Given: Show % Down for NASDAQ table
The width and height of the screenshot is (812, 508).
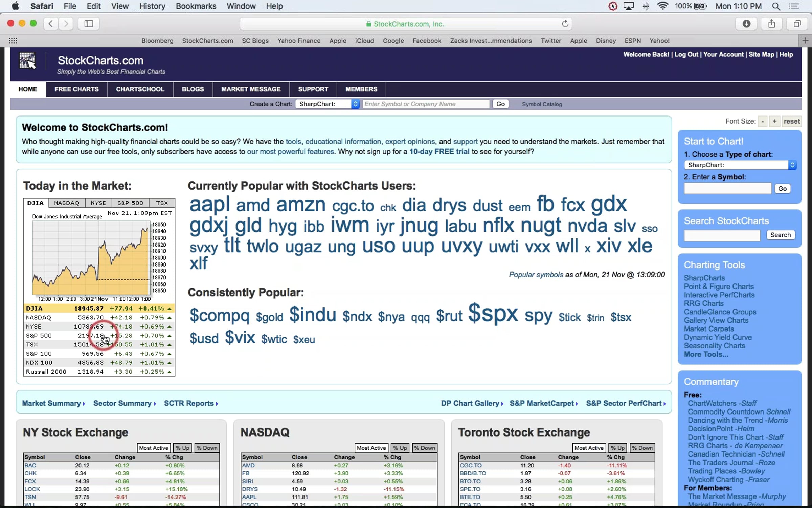Looking at the screenshot, I should 425,448.
